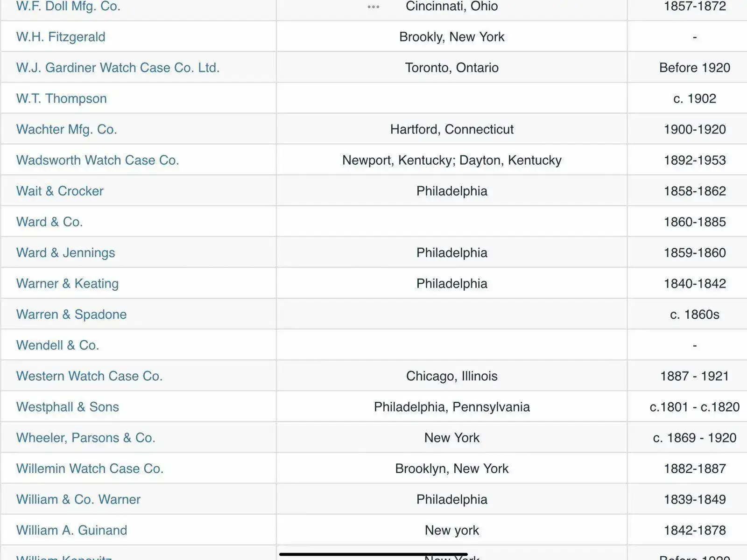Open William & Co. Warner link
The height and width of the screenshot is (560, 747).
pyautogui.click(x=78, y=499)
